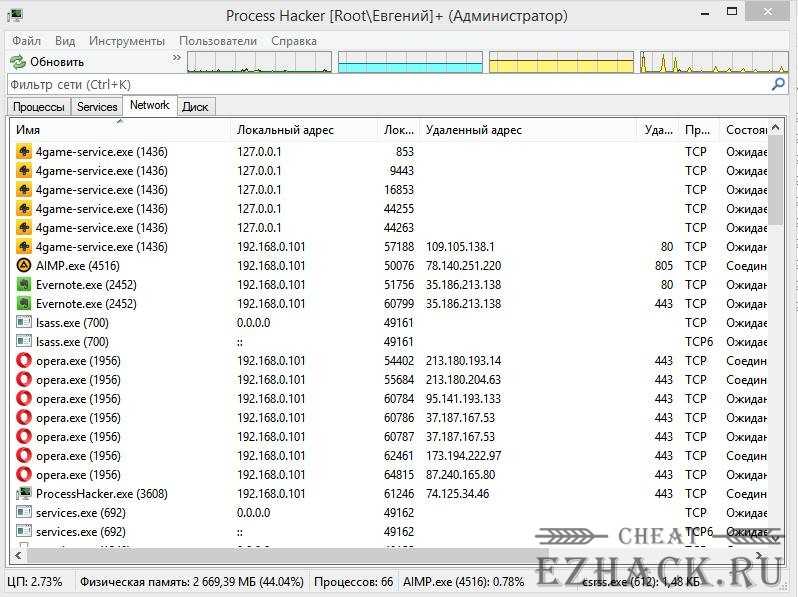Expand the toolbar overflow chevron
The height and width of the screenshot is (597, 798).
[177, 58]
